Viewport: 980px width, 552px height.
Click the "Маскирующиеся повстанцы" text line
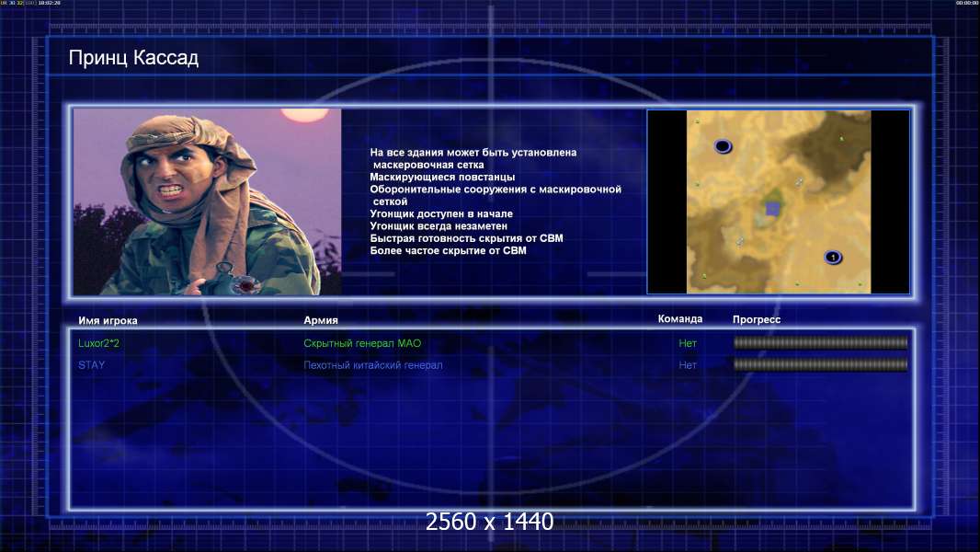pos(442,177)
